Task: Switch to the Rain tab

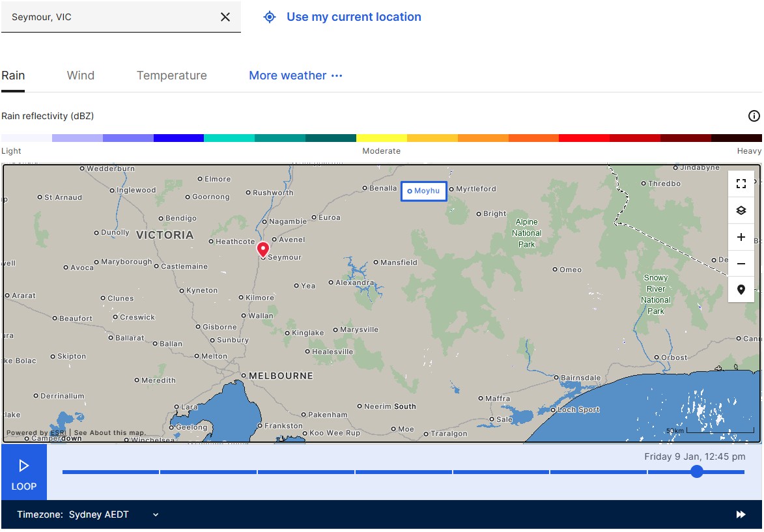Action: pyautogui.click(x=13, y=76)
